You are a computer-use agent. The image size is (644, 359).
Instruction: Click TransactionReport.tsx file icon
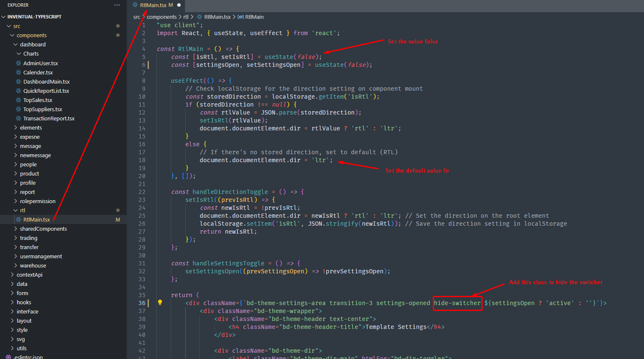[x=18, y=118]
